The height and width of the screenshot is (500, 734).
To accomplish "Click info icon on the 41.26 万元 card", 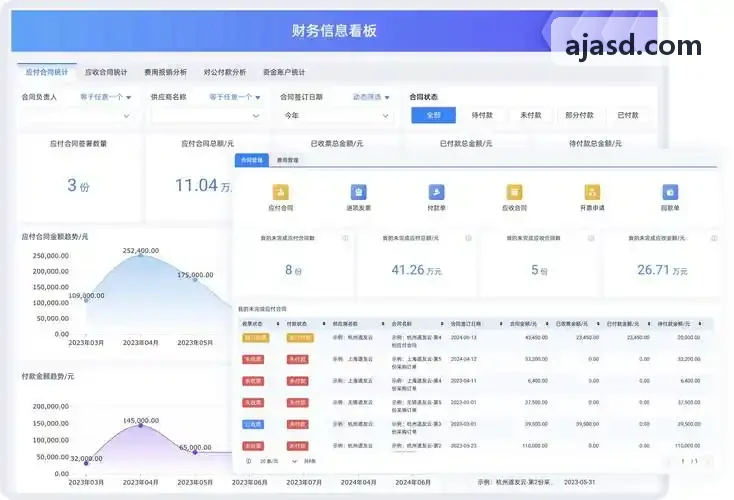I will [x=468, y=238].
